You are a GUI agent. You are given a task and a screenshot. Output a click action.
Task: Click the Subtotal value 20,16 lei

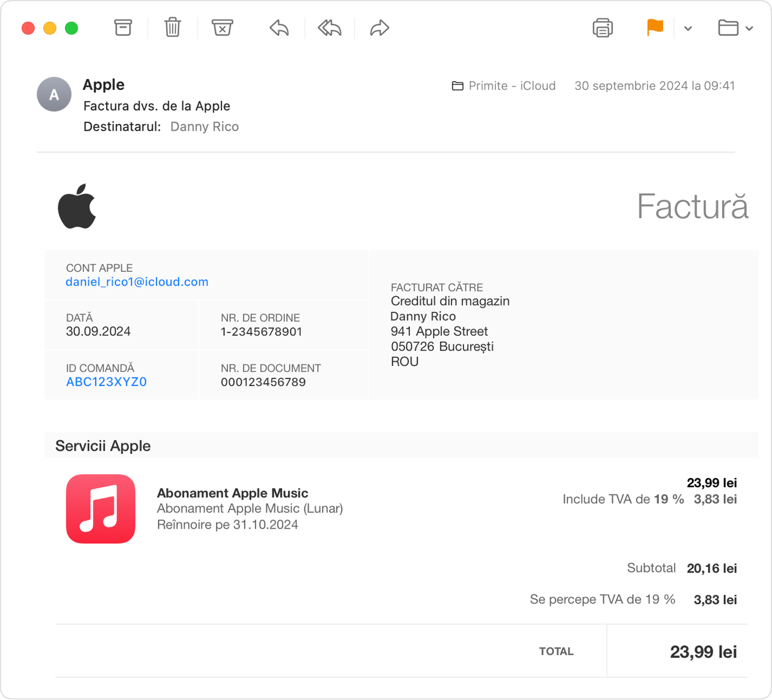(x=712, y=568)
